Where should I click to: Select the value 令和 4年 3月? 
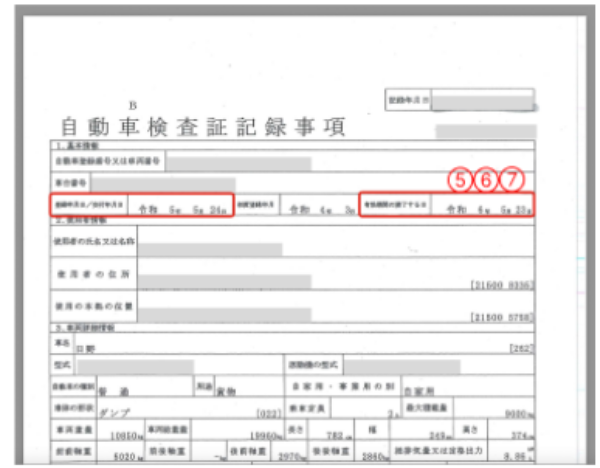(322, 209)
